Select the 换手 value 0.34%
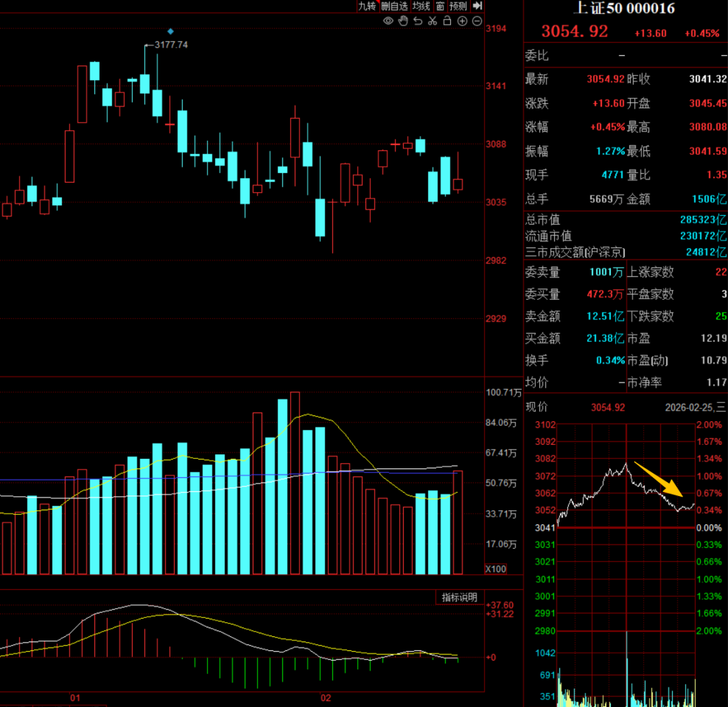The height and width of the screenshot is (707, 728). 610,360
